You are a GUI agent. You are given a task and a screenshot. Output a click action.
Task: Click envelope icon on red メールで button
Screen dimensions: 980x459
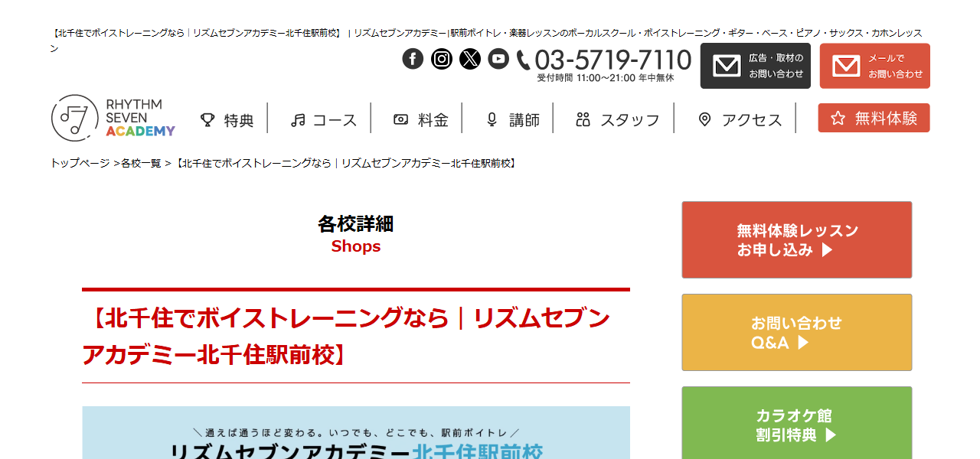pos(846,66)
